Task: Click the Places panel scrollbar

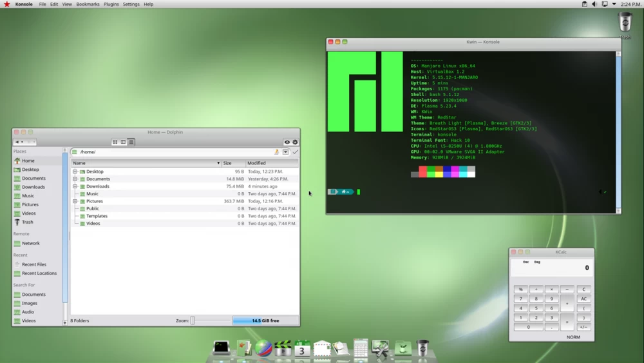Action: (64, 237)
